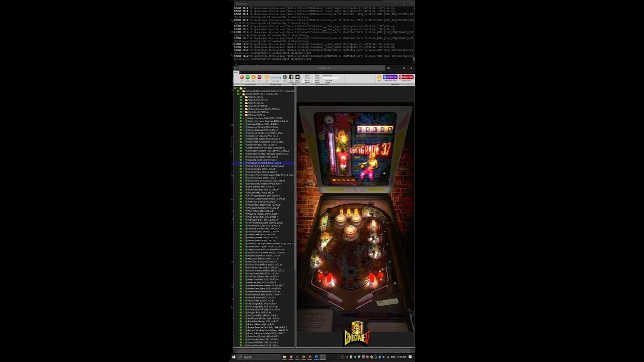Select Family Guy (Stern 2007) entry

pyautogui.click(x=262, y=202)
